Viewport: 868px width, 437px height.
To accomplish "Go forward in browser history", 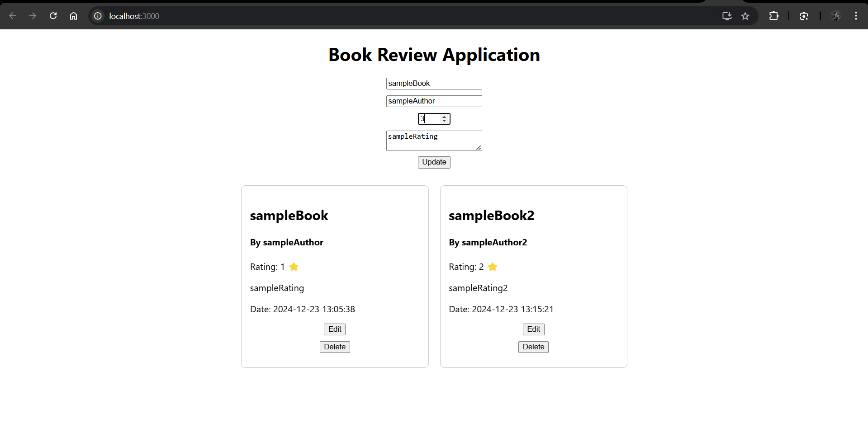I will point(33,16).
